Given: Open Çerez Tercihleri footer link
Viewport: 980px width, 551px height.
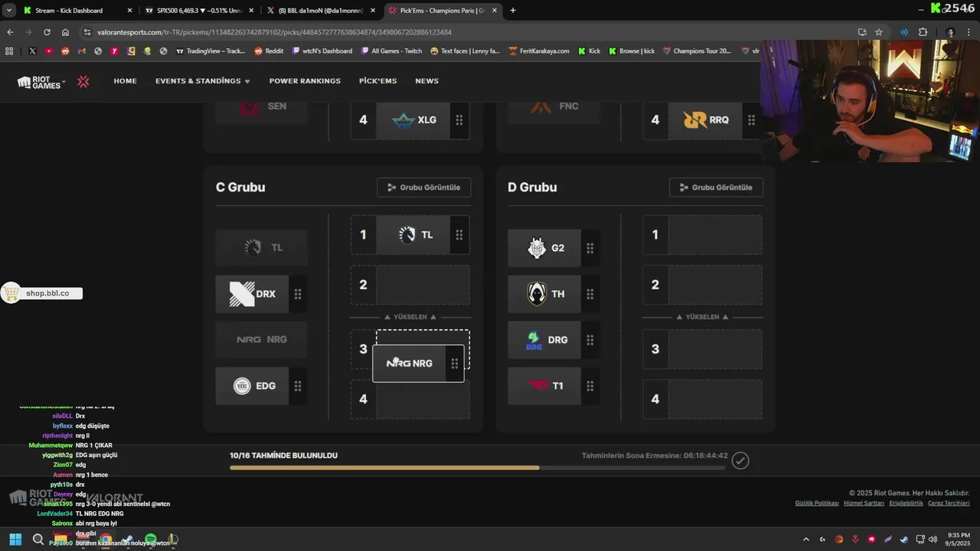Looking at the screenshot, I should tap(949, 503).
